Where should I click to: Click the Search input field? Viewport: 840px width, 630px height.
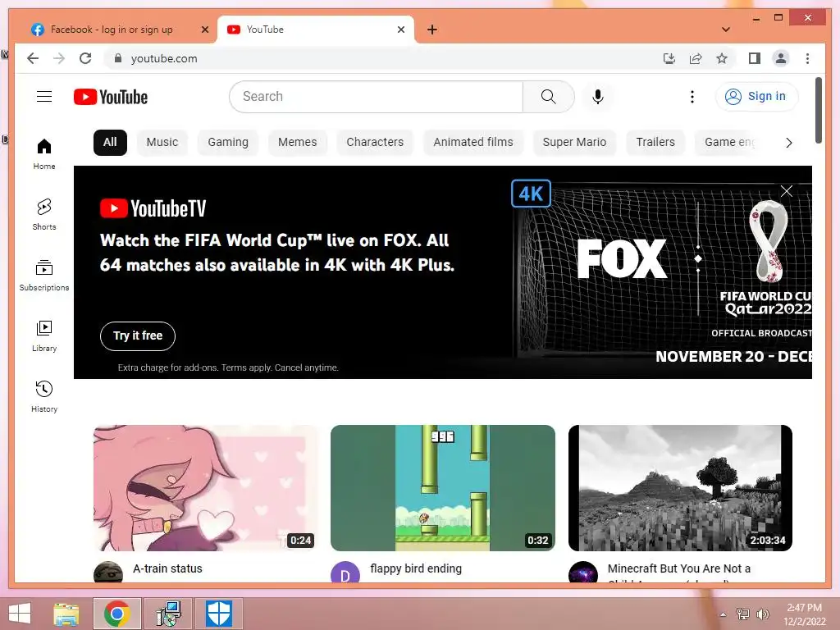[x=376, y=97]
